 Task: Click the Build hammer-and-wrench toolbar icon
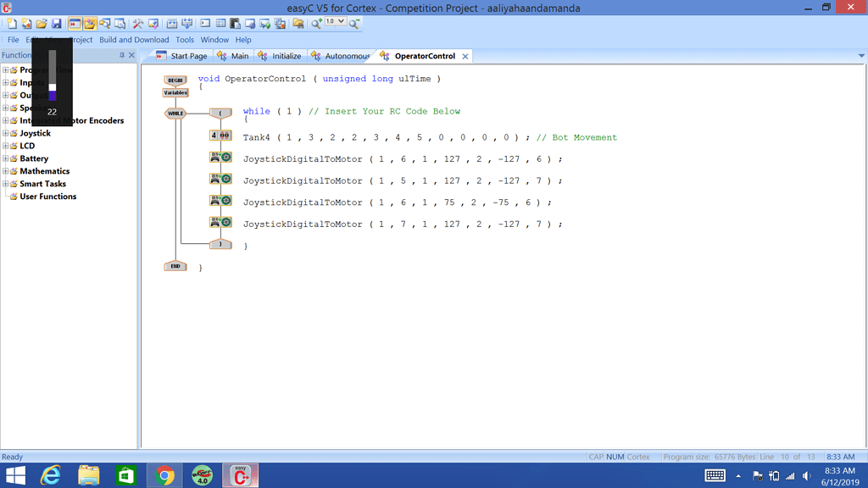tap(138, 23)
